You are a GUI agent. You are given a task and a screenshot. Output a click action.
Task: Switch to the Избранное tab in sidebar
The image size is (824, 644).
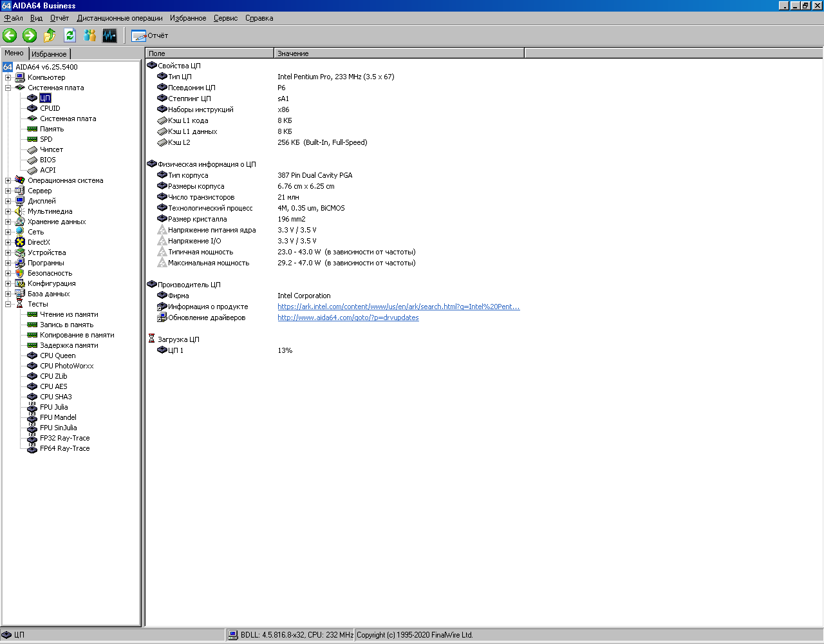pos(49,54)
